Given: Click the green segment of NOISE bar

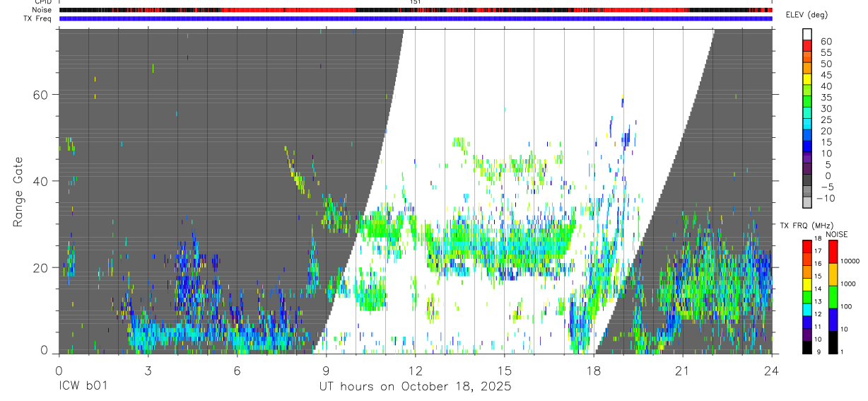Looking at the screenshot, I should pyautogui.click(x=833, y=297).
